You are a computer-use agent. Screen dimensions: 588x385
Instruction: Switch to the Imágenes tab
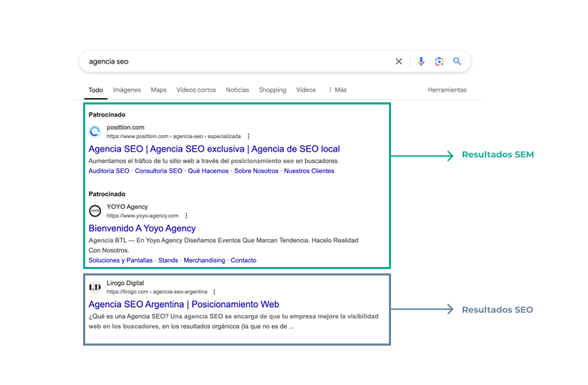pyautogui.click(x=127, y=90)
